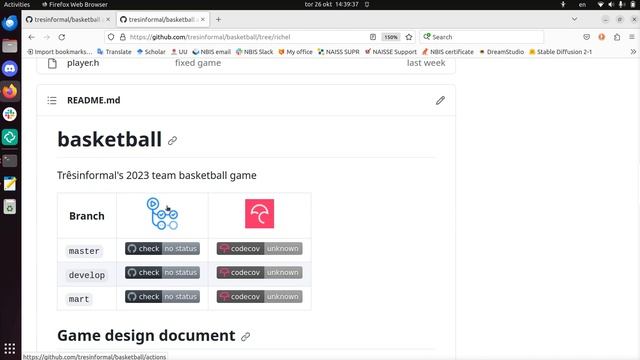The width and height of the screenshot is (640, 360).
Task: Open 'fixed game' commit message
Action: (198, 63)
